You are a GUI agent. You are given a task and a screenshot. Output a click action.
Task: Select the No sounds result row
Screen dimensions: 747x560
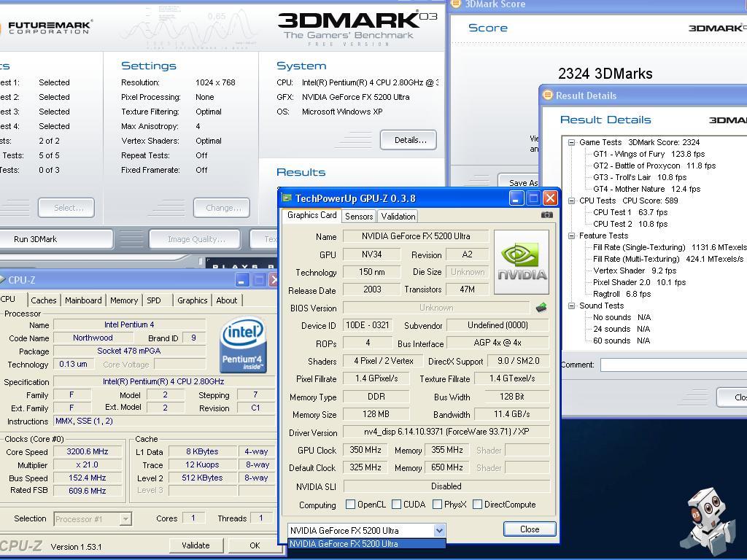click(x=622, y=317)
